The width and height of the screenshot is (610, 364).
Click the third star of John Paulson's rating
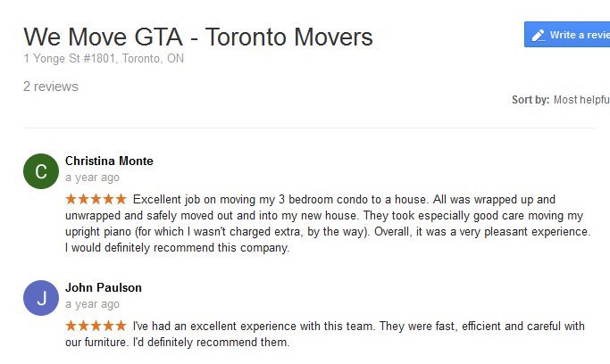click(96, 326)
